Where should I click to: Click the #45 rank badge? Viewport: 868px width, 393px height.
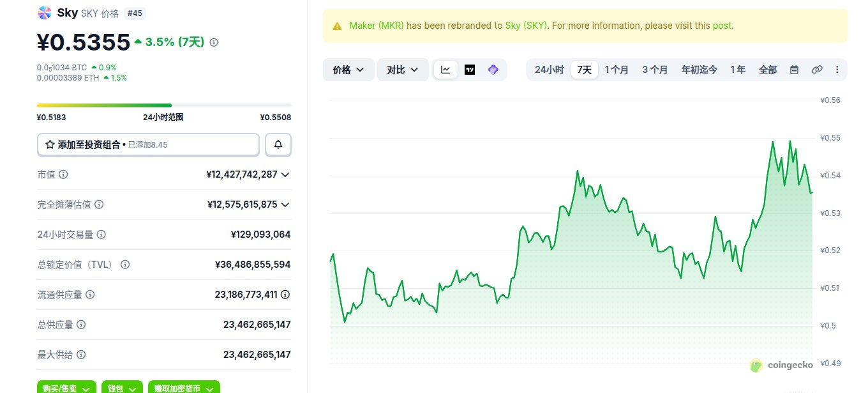pos(134,13)
